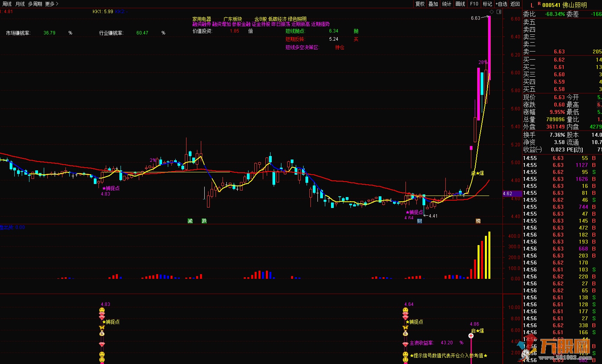This screenshot has width=602, height=364.
Task: Add stock via +自选 button
Action: point(501,4)
